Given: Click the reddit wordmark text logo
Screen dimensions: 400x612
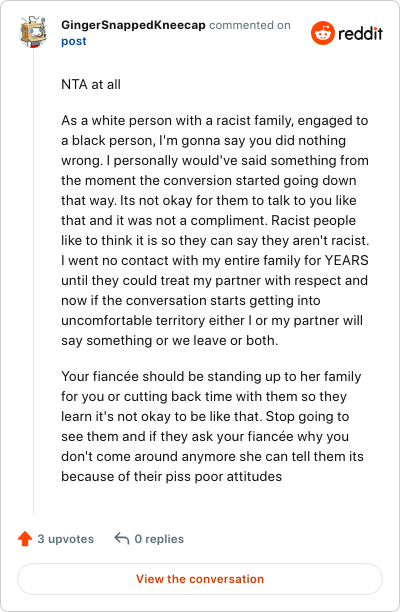Looking at the screenshot, I should (x=360, y=34).
